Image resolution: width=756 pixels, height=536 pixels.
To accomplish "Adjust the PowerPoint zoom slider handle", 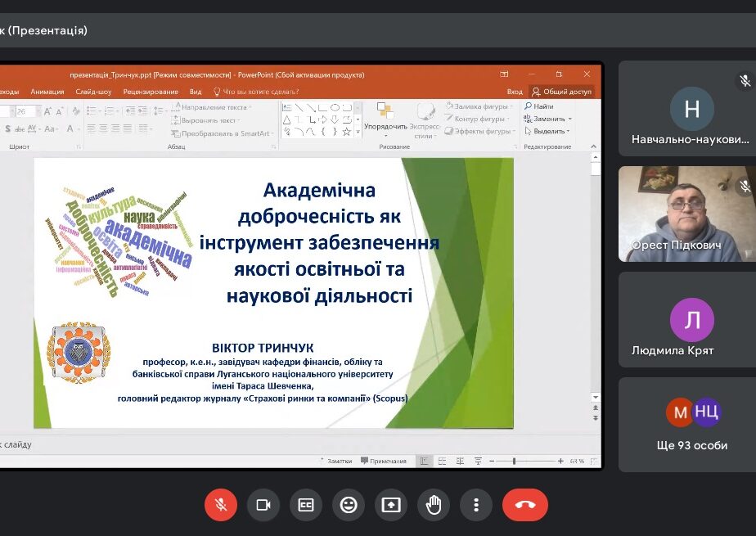I will [x=514, y=461].
